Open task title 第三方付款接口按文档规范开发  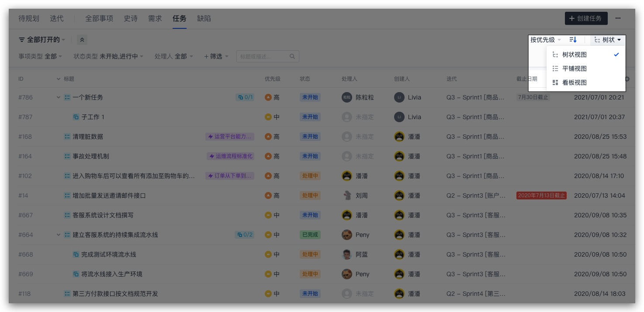[115, 294]
